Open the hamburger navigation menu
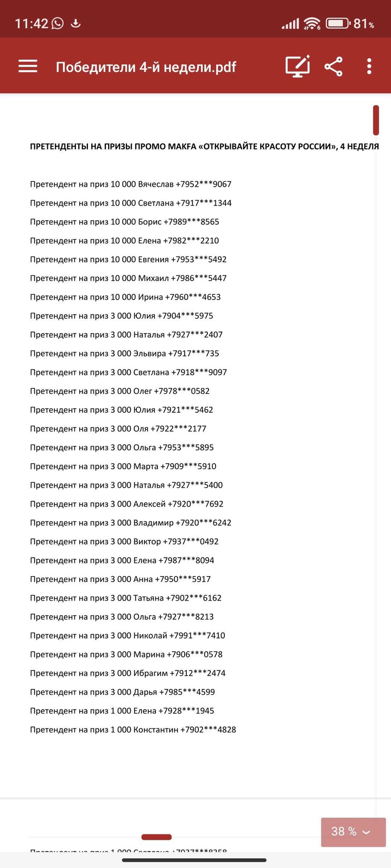 point(28,66)
